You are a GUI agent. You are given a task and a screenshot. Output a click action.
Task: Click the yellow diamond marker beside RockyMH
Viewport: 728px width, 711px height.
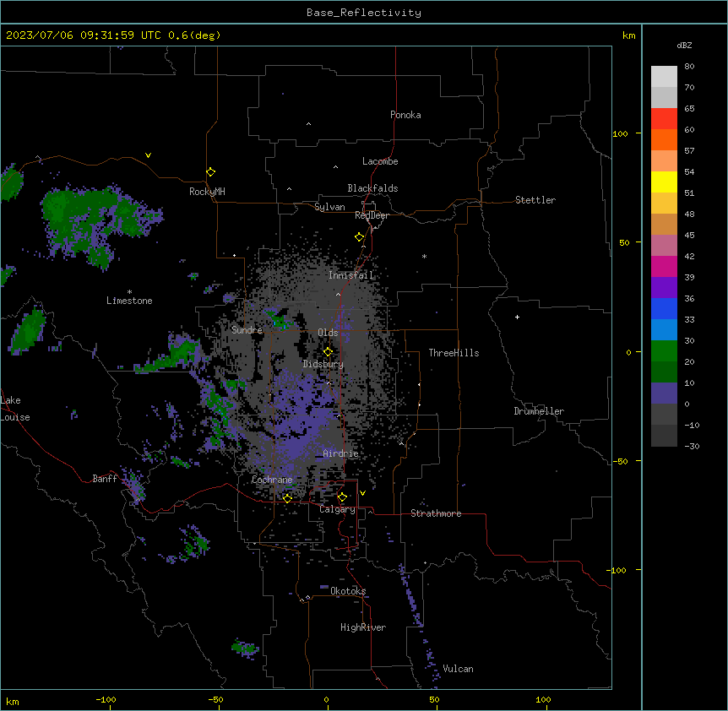pyautogui.click(x=211, y=172)
